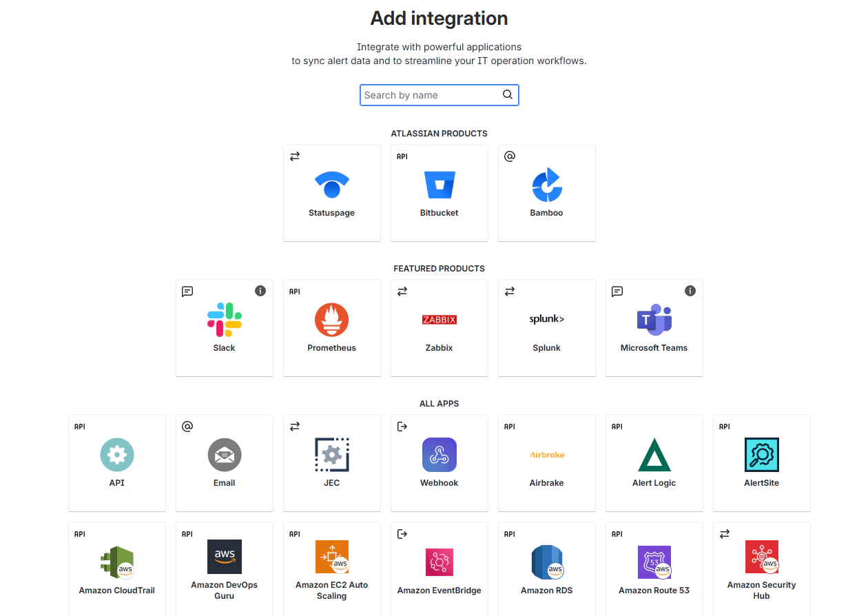Click the Alert Logic card label

click(x=654, y=483)
